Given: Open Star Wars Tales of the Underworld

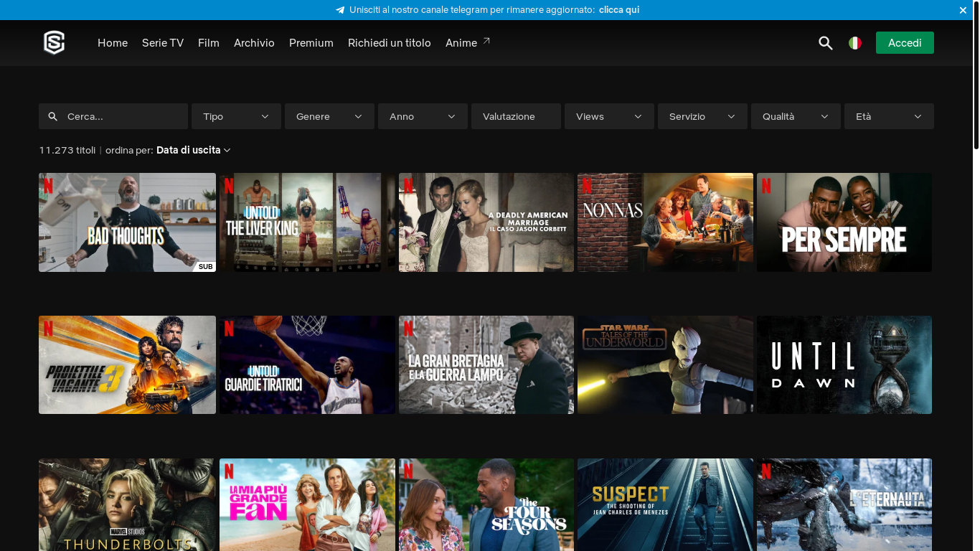Looking at the screenshot, I should pyautogui.click(x=665, y=364).
